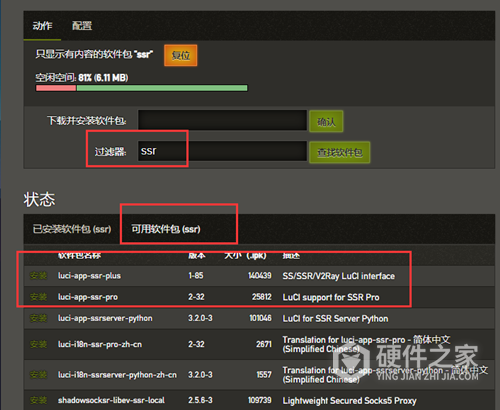Click 安装 link for luci-app-ssr-pro
500x410 pixels.
(x=38, y=297)
